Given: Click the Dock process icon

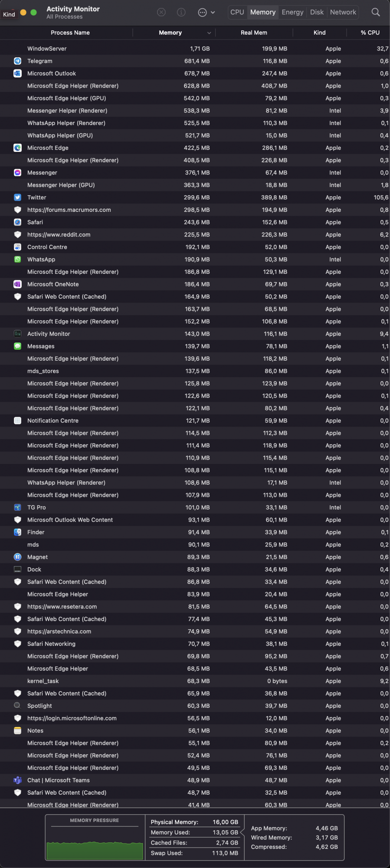Looking at the screenshot, I should pos(17,569).
